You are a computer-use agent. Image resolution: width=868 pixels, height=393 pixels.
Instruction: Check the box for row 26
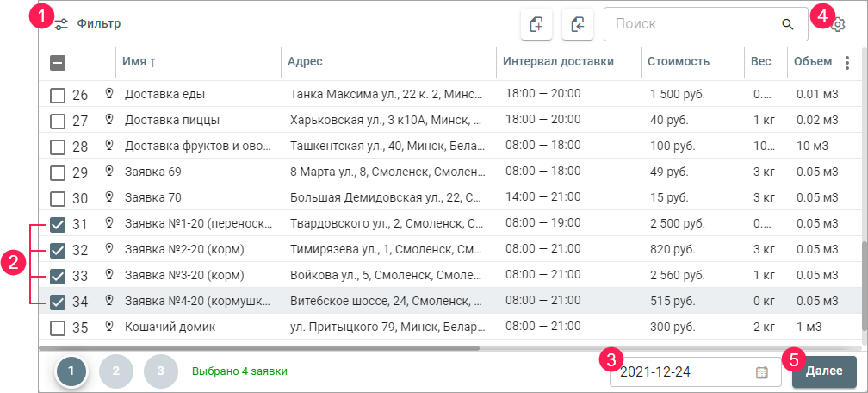click(x=58, y=95)
